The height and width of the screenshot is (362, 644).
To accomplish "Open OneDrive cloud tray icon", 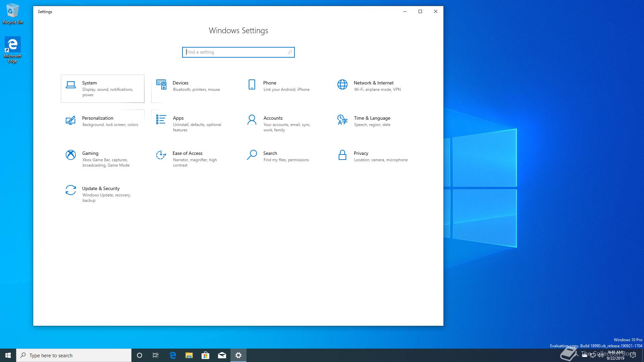I will pyautogui.click(x=585, y=355).
